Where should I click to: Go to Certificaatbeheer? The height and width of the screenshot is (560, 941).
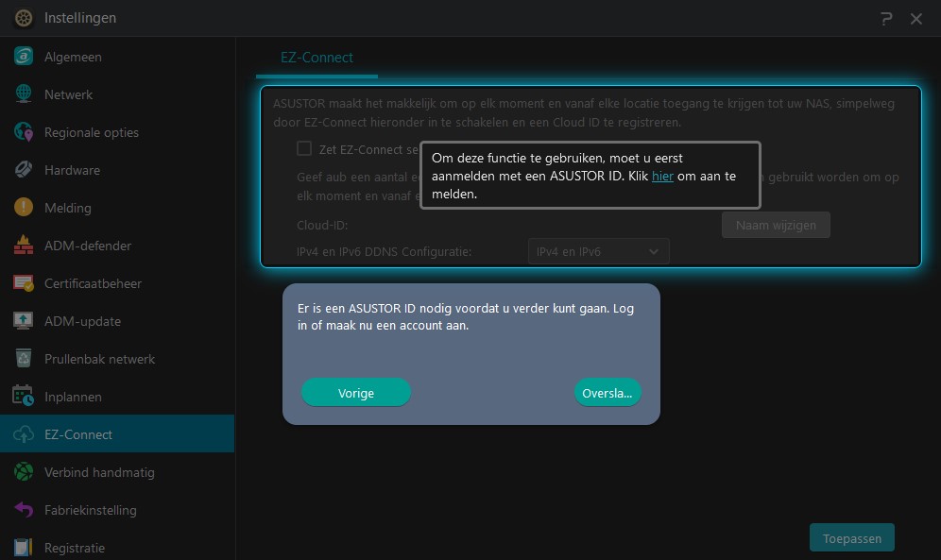(117, 283)
